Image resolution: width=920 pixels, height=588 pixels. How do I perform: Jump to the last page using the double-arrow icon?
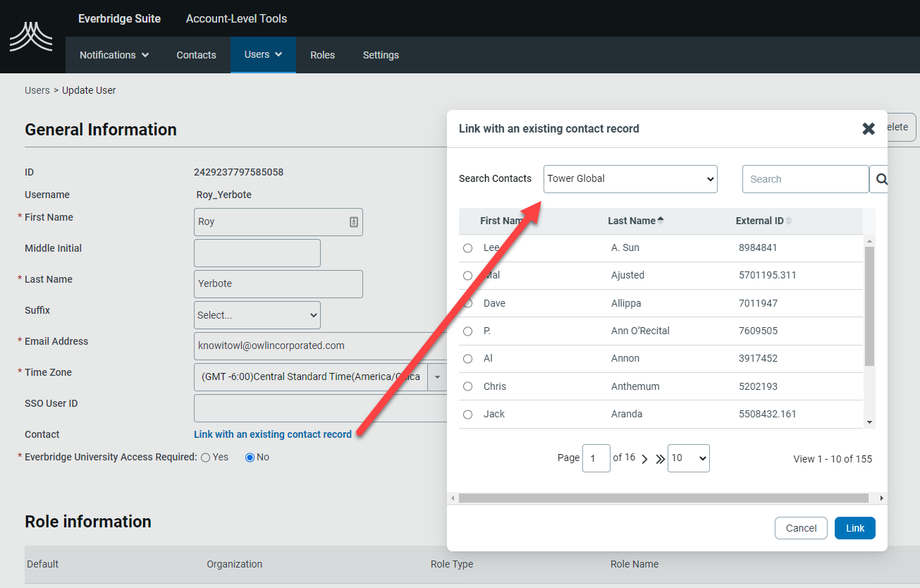[x=659, y=458]
